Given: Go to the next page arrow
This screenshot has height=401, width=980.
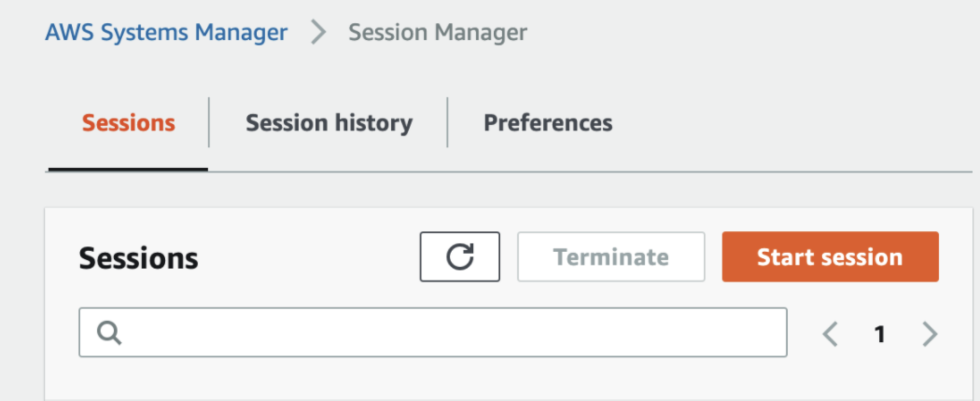Looking at the screenshot, I should 930,334.
